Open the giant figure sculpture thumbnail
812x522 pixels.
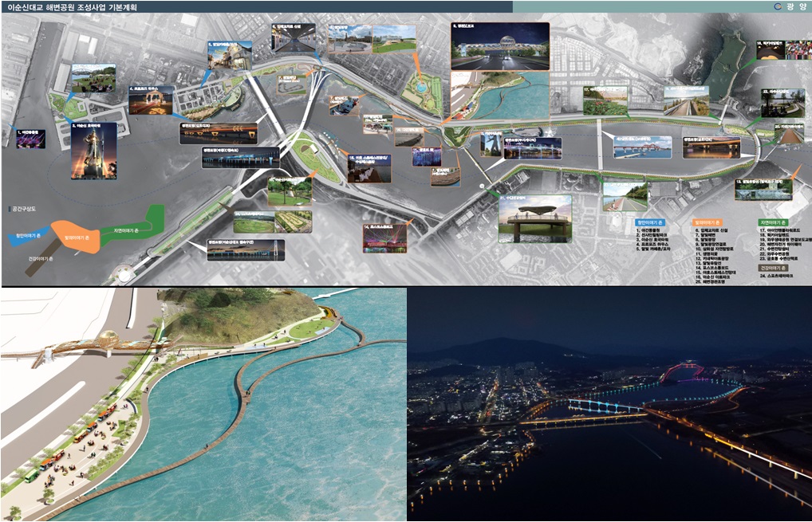click(x=491, y=144)
